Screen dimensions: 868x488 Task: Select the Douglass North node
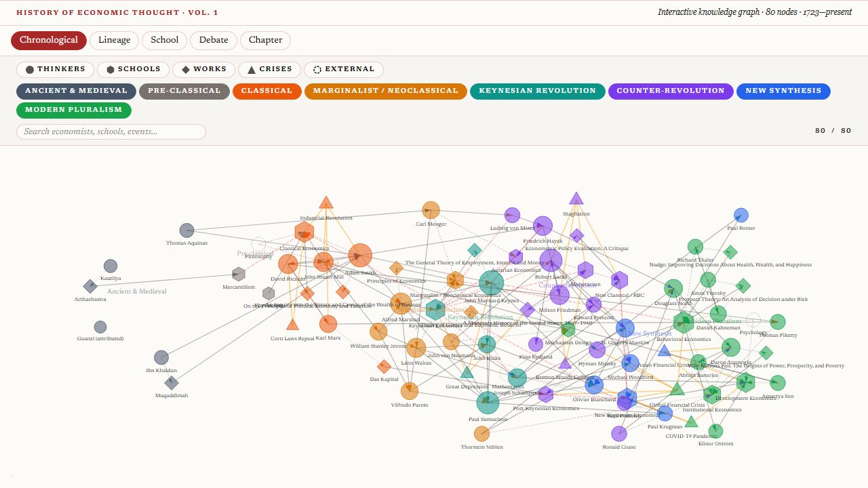tap(673, 289)
